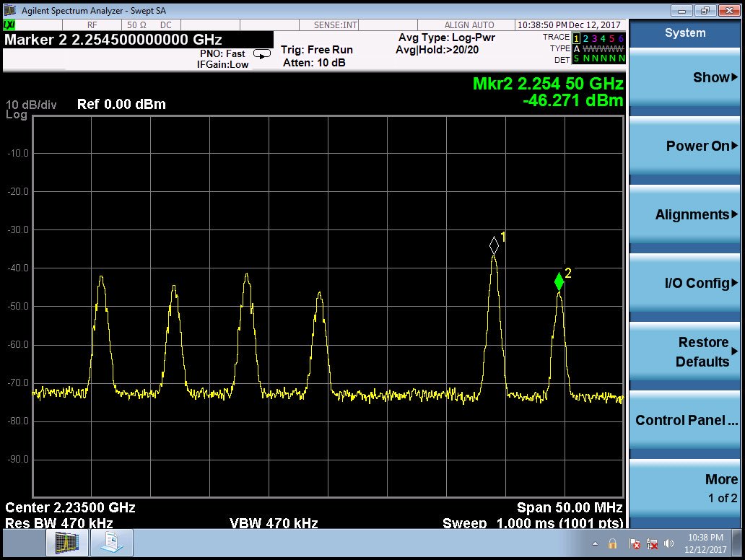Click the volume speaker tray icon
The width and height of the screenshot is (745, 560).
(668, 543)
